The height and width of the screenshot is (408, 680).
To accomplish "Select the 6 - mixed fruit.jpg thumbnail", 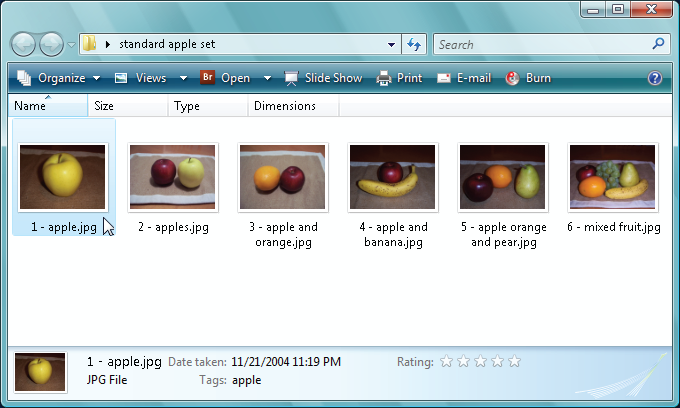I will point(613,177).
